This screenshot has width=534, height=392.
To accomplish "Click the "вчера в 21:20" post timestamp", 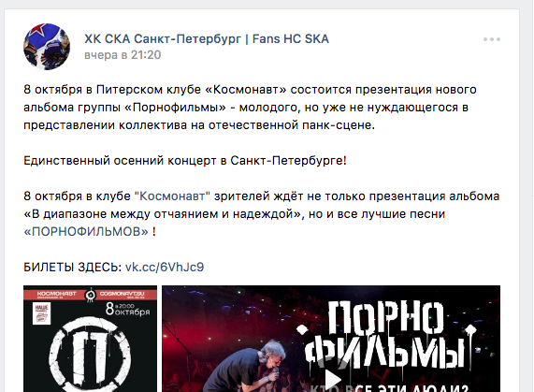I will pyautogui.click(x=123, y=55).
